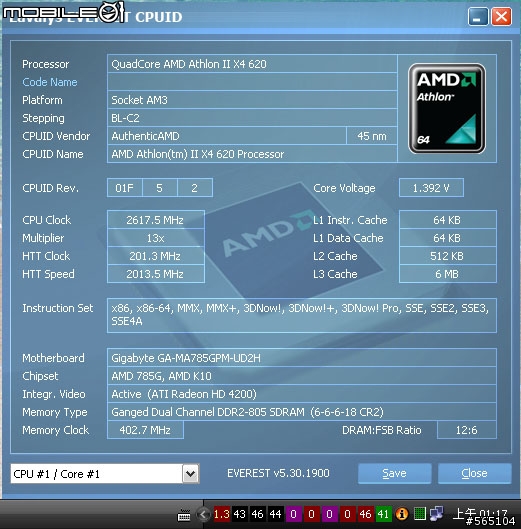Click the 2617.5 MHz CPU clock value
The height and width of the screenshot is (529, 521).
pos(156,220)
